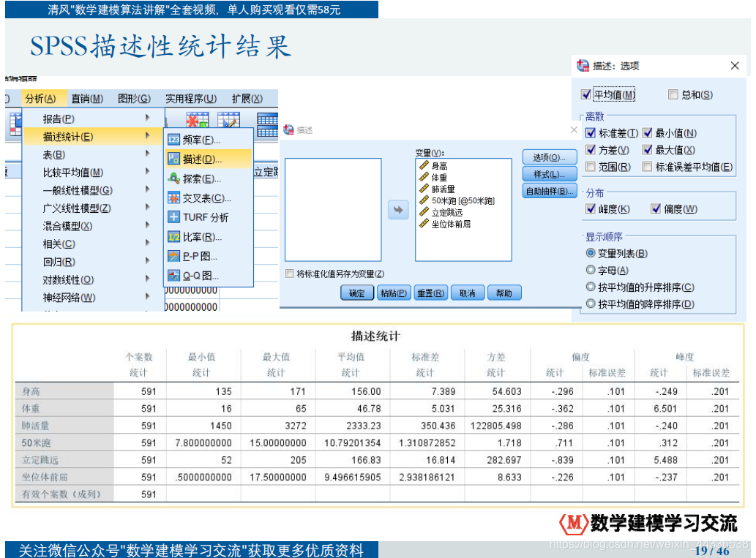Click the P-P 图 icon
Viewport: 756px width, 558px height.
173,256
